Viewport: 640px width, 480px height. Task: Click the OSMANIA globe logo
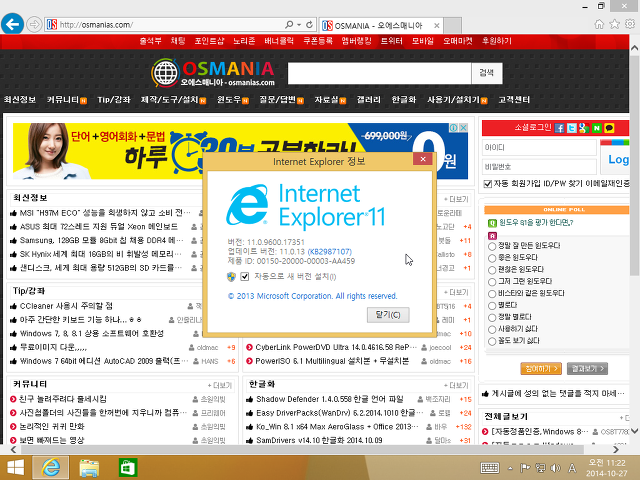click(x=165, y=73)
